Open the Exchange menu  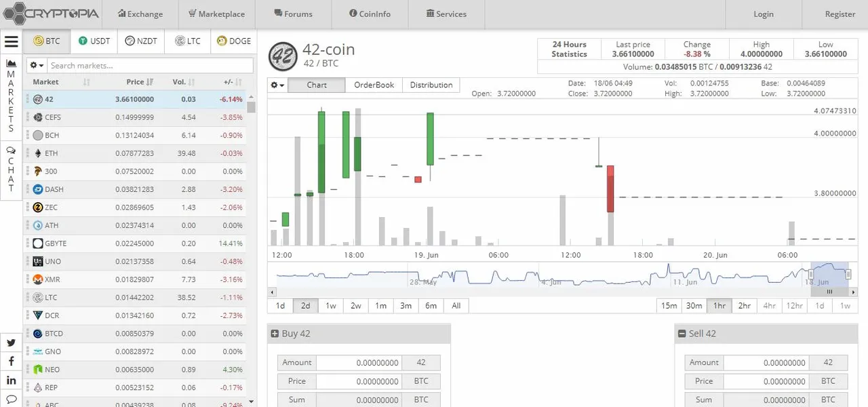140,14
